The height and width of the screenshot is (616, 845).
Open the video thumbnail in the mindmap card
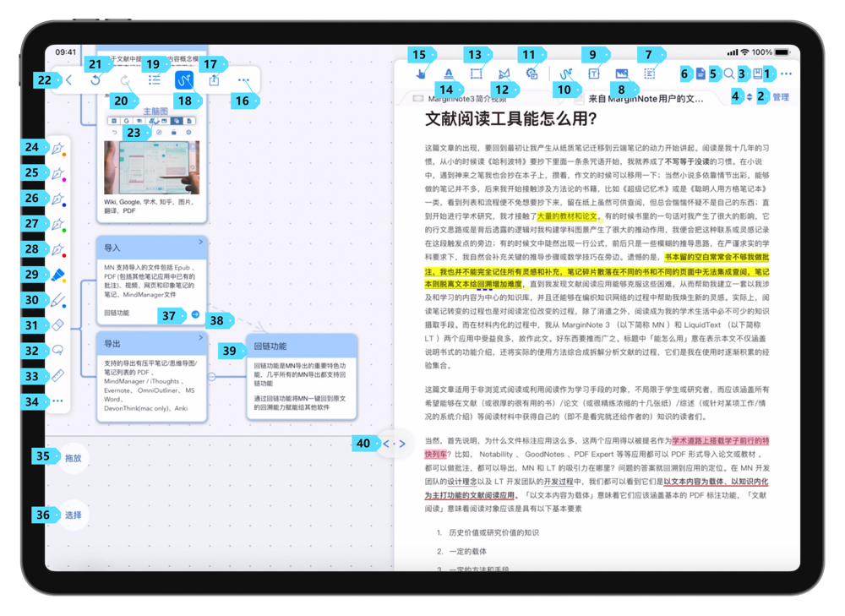point(151,167)
